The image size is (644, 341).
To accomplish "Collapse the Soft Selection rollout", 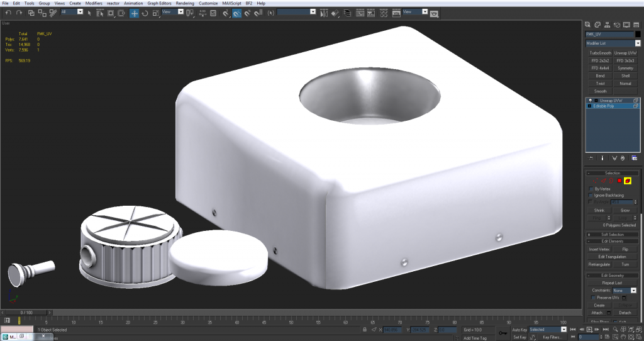I will [612, 234].
